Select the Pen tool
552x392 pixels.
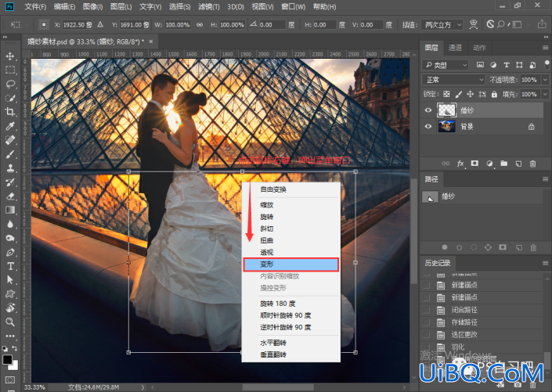10,252
